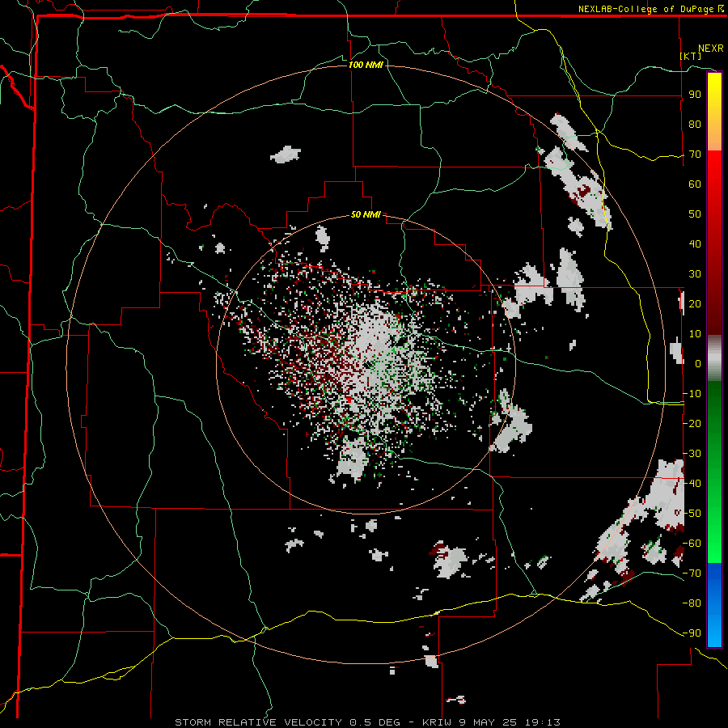Click the -80 scale label
Image resolution: width=728 pixels, height=728 pixels.
tap(692, 603)
